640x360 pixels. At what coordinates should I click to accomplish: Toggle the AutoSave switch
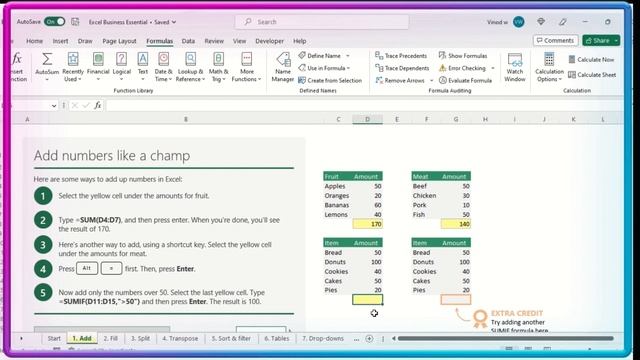click(55, 22)
